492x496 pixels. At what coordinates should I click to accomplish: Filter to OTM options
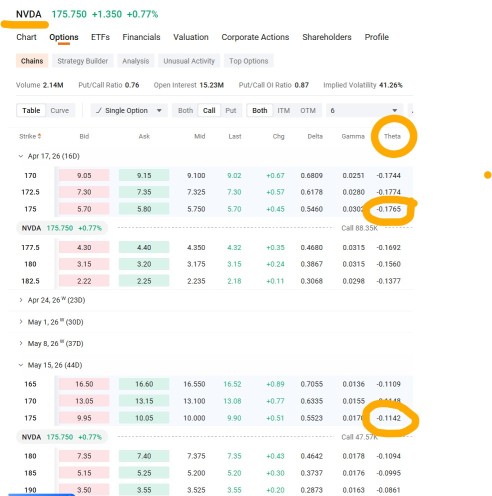(308, 110)
